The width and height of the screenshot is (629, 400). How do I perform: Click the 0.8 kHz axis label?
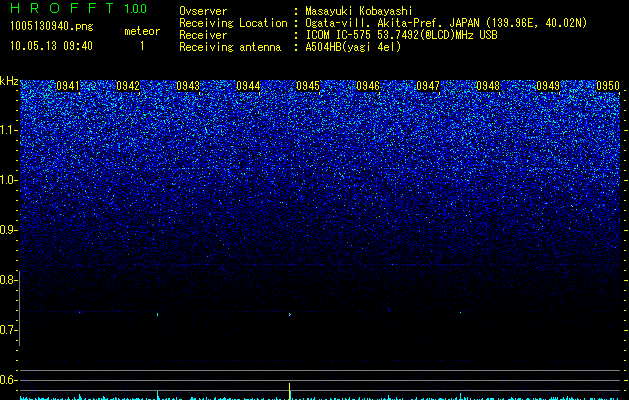[9, 280]
